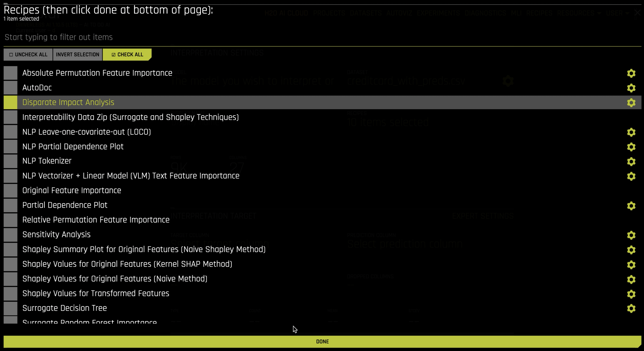Click Disparate Impact Analysis gear icon

[631, 102]
